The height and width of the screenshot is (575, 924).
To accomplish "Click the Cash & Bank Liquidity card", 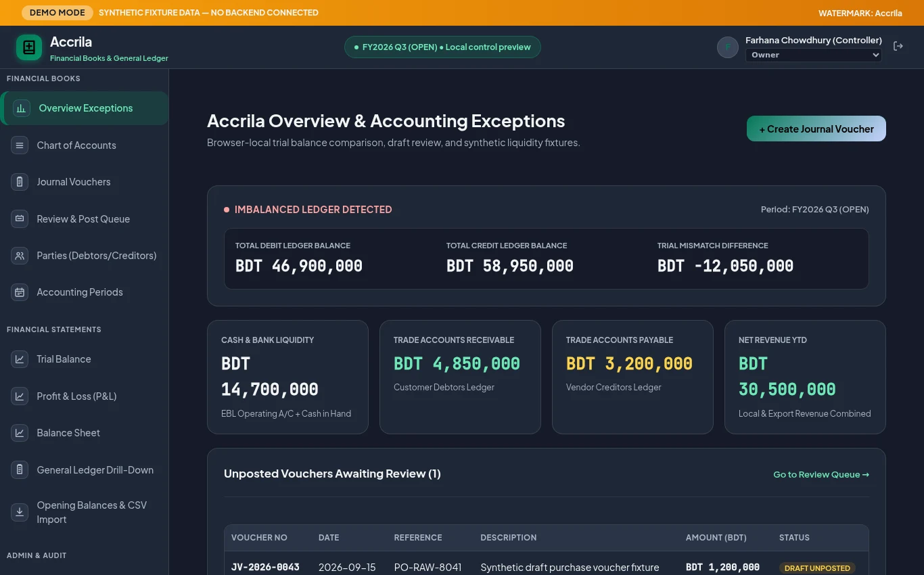I will (x=287, y=377).
